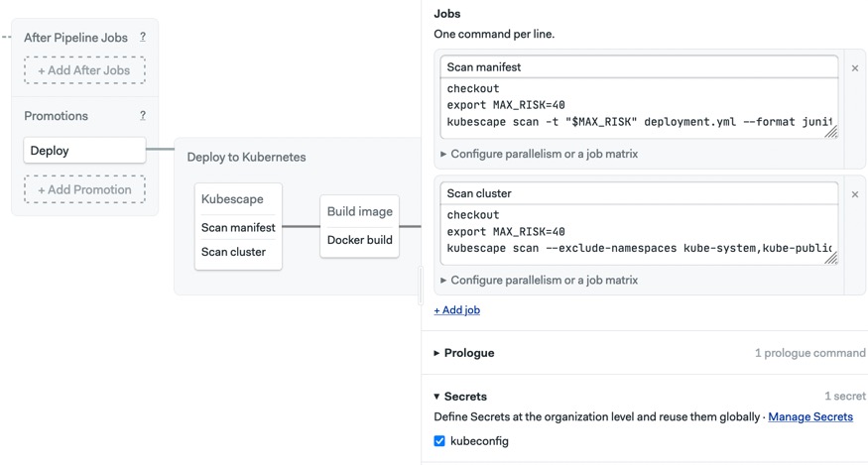
Task: Click + Add After Jobs button
Action: tap(84, 70)
